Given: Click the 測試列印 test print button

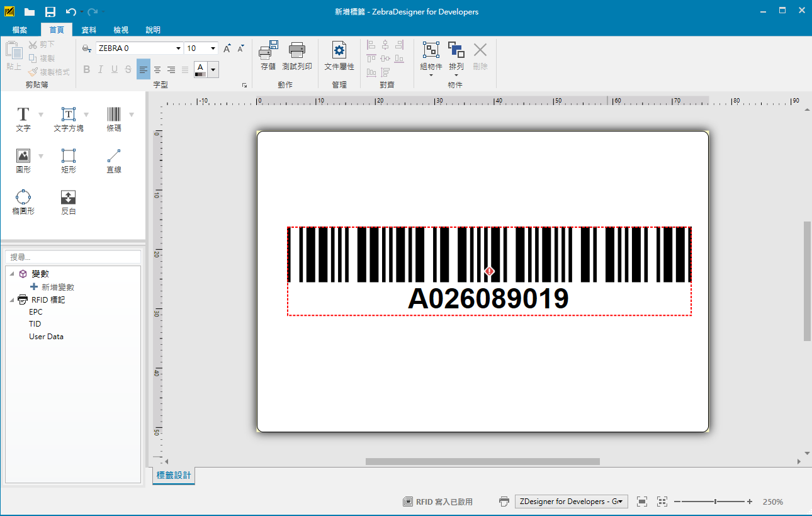Looking at the screenshot, I should 297,55.
